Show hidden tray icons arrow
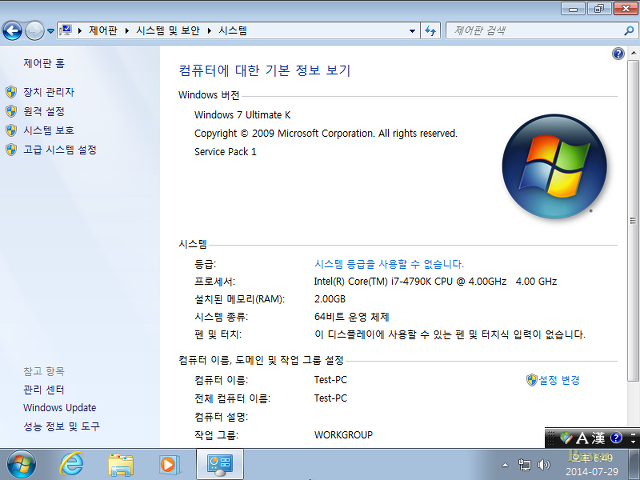Viewport: 640px width, 480px height. pyautogui.click(x=505, y=465)
